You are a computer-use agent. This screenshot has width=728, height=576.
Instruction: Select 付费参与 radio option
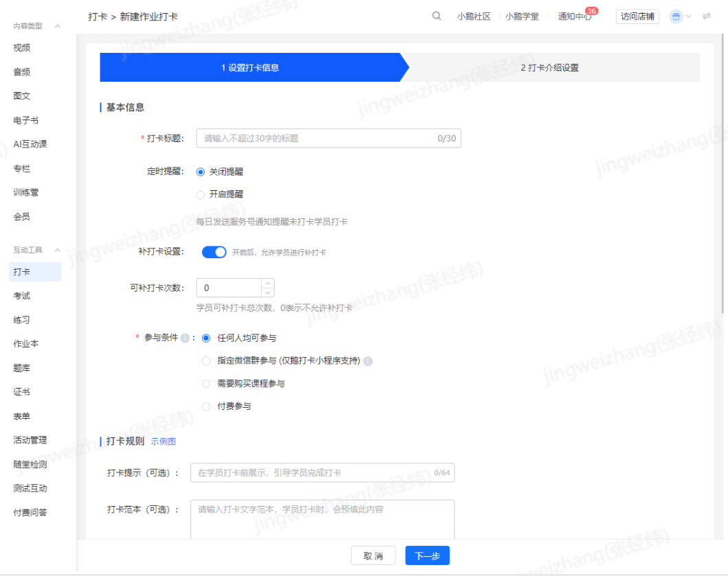(x=206, y=407)
